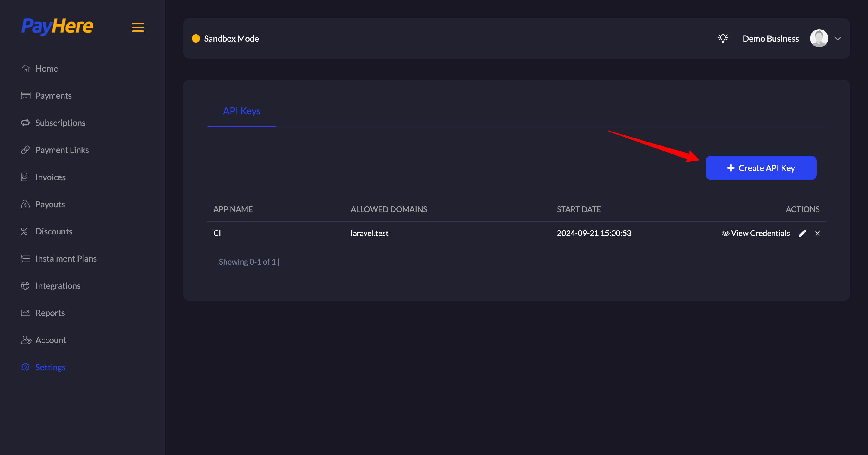Navigate to Payment Links

tap(62, 150)
